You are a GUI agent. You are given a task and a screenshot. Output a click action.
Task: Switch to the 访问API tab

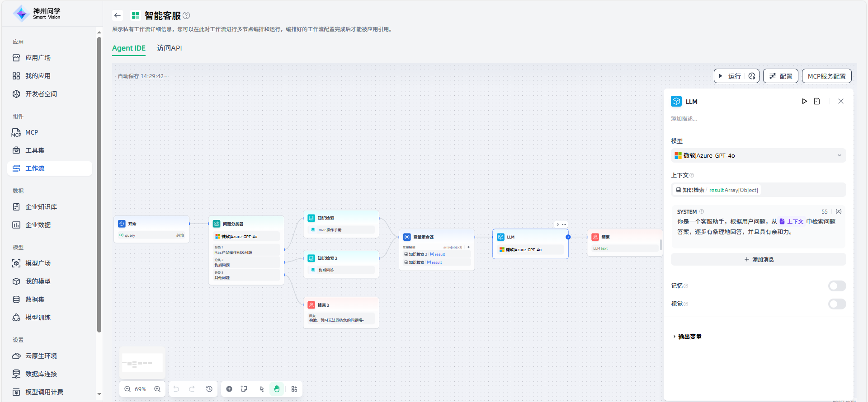click(169, 48)
